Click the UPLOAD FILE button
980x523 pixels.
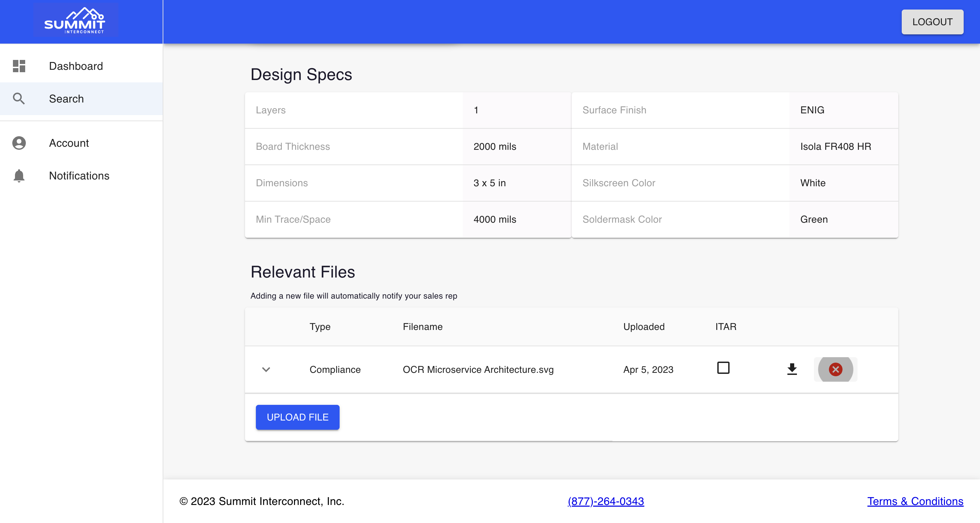pos(297,417)
